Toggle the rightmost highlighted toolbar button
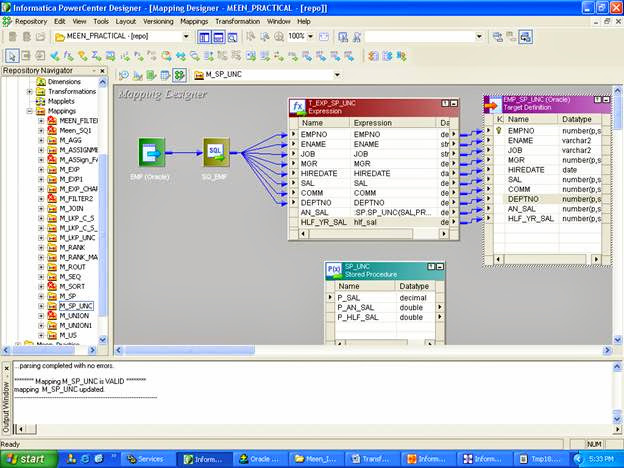 [x=525, y=37]
